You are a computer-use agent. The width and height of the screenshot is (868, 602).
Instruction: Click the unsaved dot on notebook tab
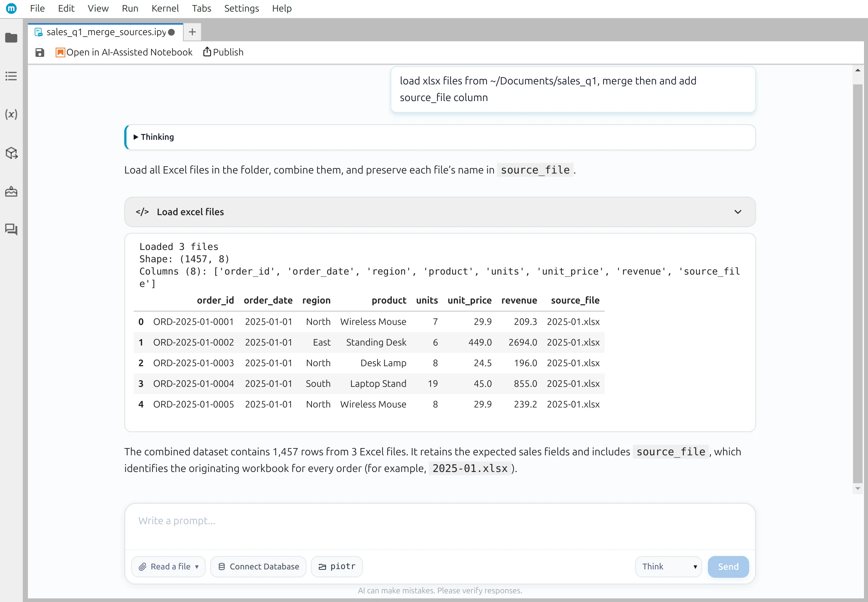(x=172, y=32)
